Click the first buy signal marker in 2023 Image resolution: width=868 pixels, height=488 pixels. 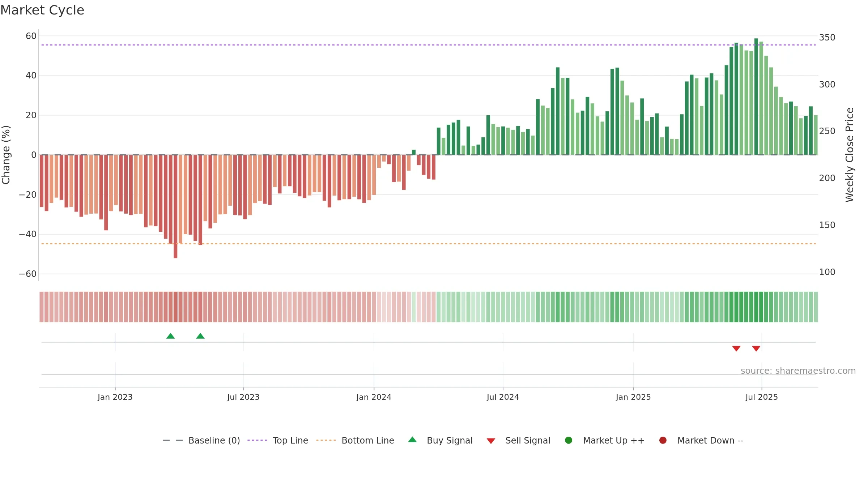[171, 336]
